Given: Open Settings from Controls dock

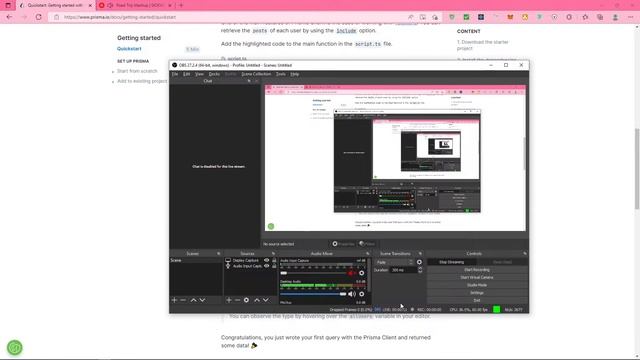Looking at the screenshot, I should 477,293.
